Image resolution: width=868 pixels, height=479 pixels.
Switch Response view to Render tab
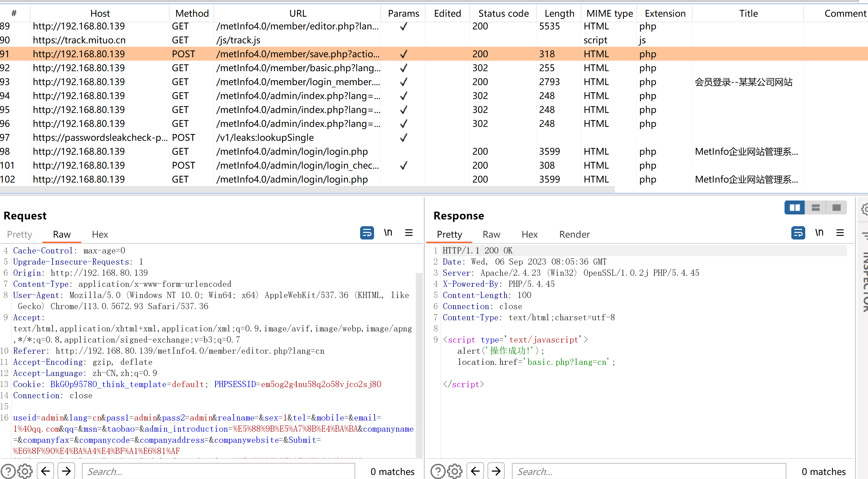point(574,235)
